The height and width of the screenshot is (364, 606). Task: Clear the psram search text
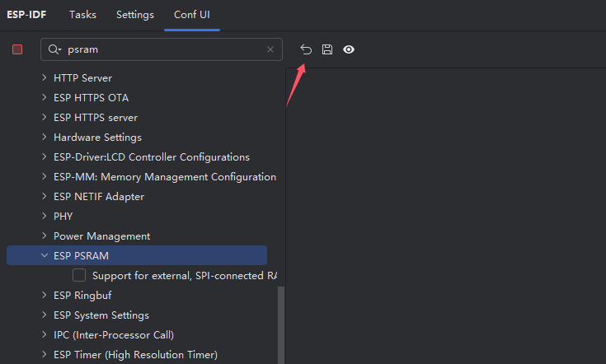tap(270, 49)
